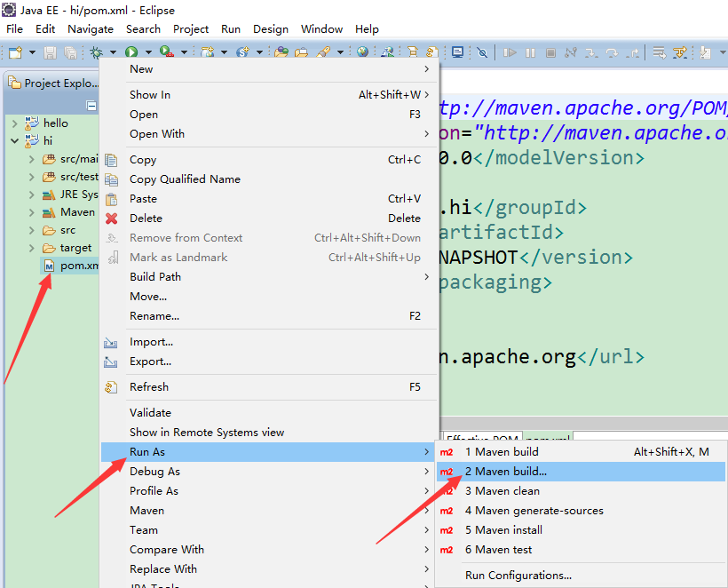Open the Navigate menu
The height and width of the screenshot is (588, 728).
pos(91,28)
